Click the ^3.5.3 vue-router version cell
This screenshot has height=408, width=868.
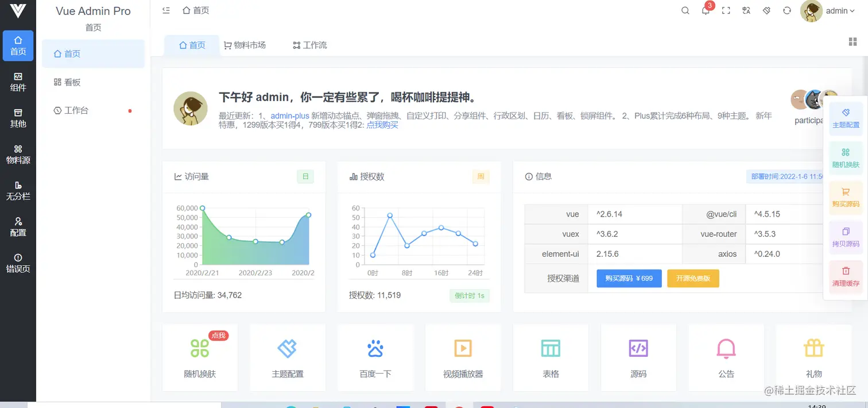pos(785,234)
